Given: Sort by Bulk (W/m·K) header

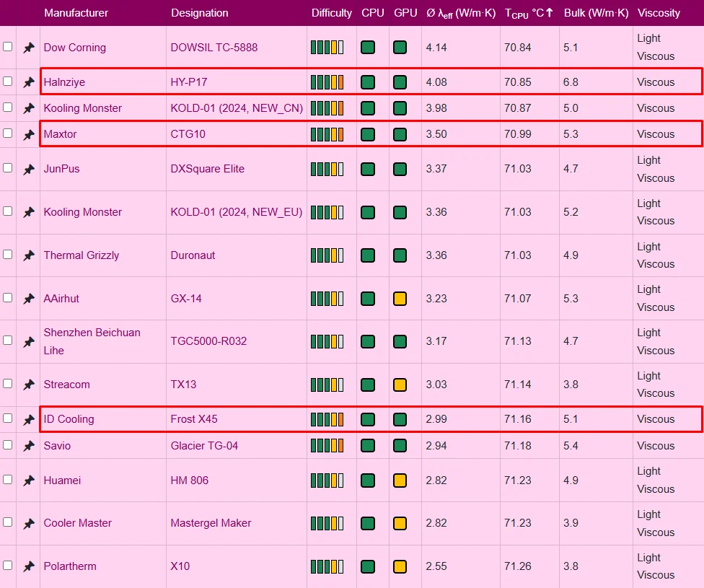Looking at the screenshot, I should [596, 13].
